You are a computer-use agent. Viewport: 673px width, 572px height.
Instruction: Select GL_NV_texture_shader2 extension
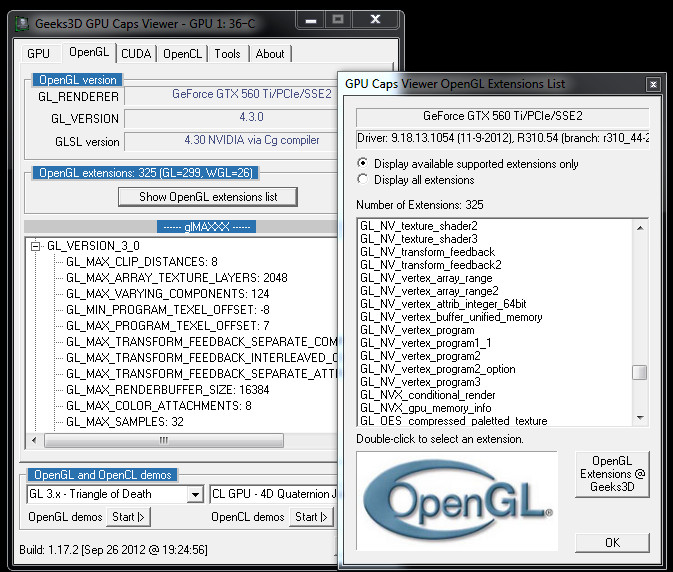[x=418, y=226]
